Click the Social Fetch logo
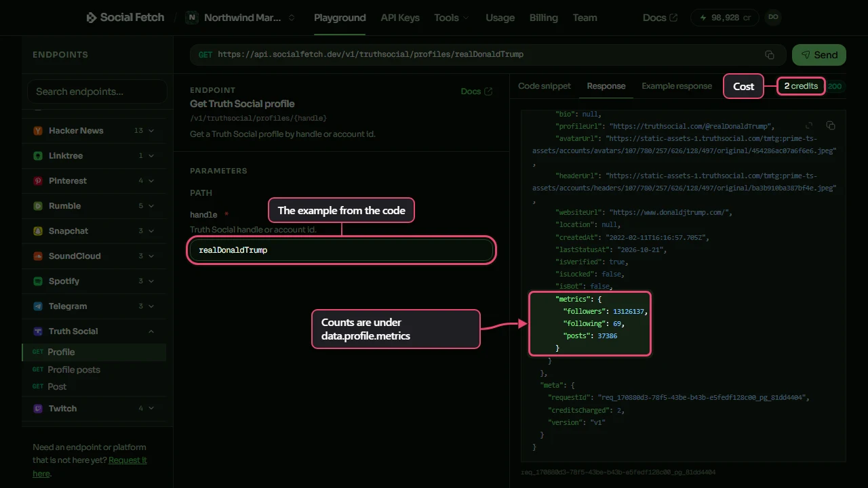Screen dimensions: 868x488 pyautogui.click(x=125, y=18)
